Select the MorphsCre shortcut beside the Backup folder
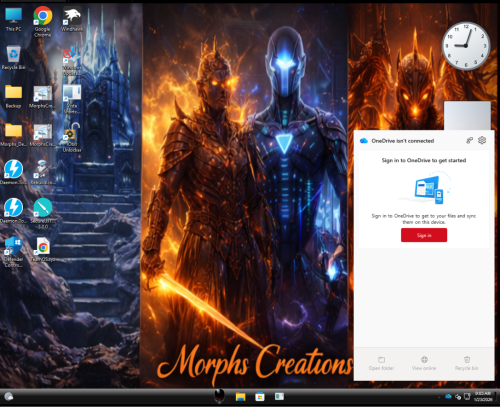Screen dimensions: 500x407 (x=43, y=97)
